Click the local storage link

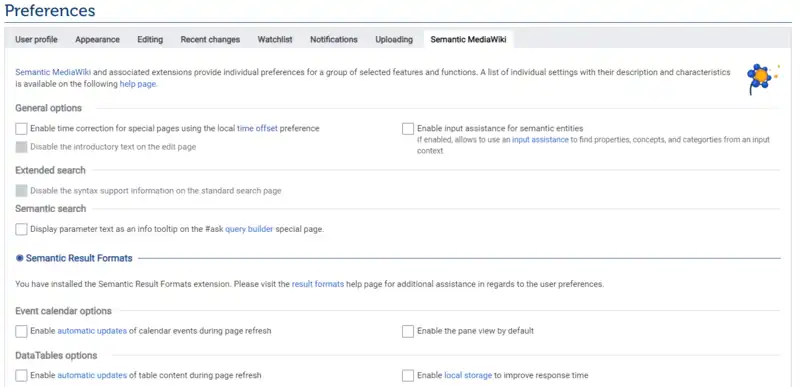(x=468, y=375)
